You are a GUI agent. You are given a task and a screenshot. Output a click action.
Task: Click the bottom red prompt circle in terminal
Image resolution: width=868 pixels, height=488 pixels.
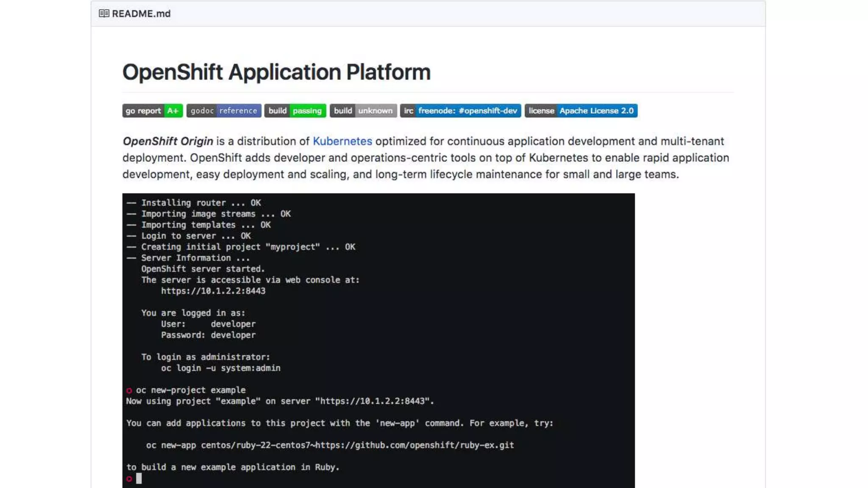point(129,479)
